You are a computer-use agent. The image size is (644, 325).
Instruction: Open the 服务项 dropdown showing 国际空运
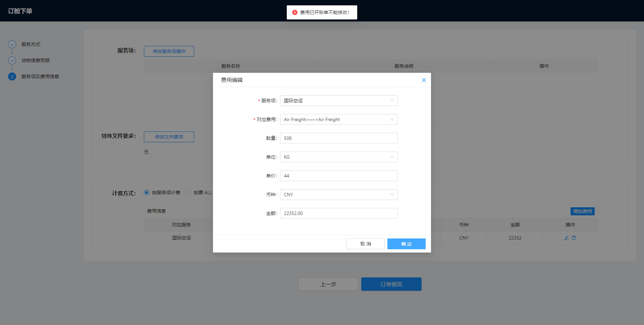[338, 101]
